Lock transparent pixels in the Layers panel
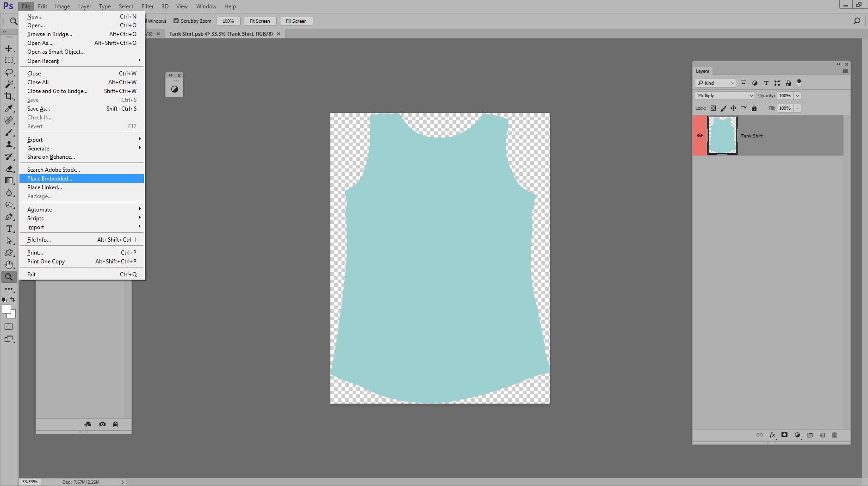Image resolution: width=868 pixels, height=486 pixels. coord(713,108)
